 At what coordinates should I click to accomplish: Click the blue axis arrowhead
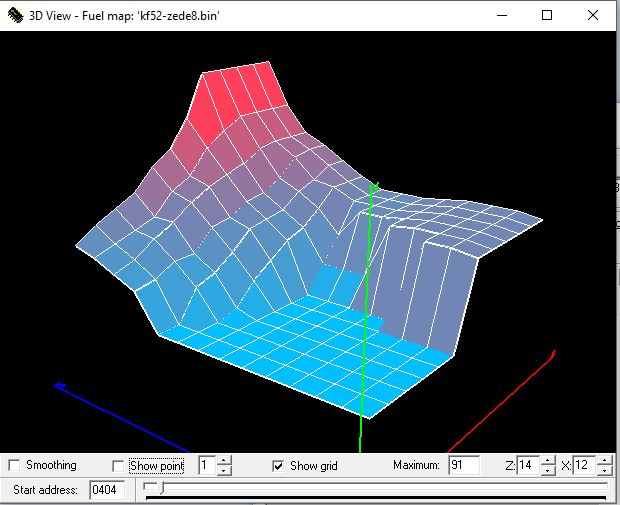60,385
